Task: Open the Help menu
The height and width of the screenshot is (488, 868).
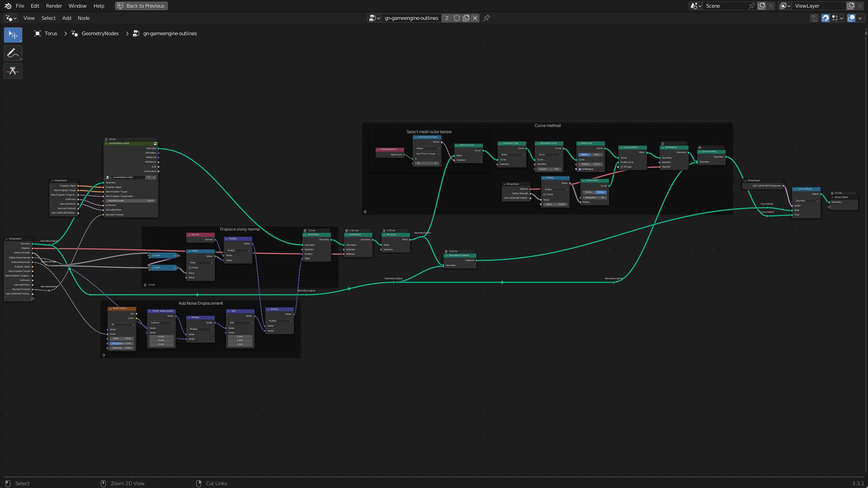Action: coord(99,6)
